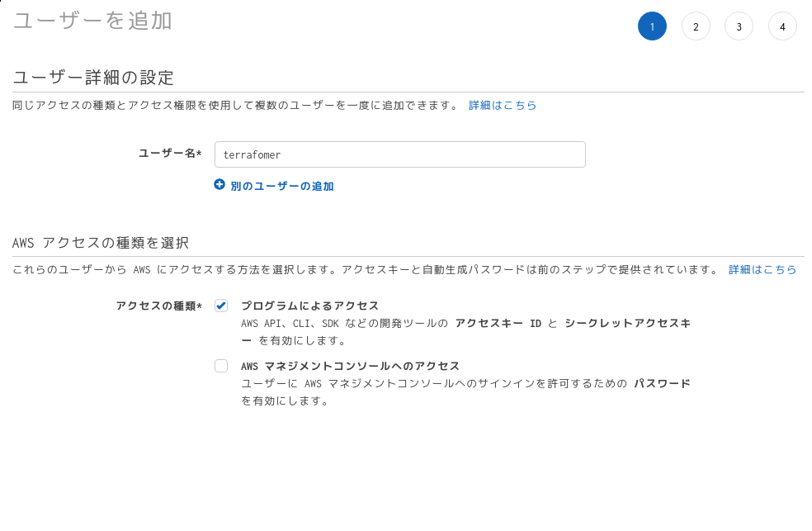Select wizard step 4 circle
Image resolution: width=812 pixels, height=531 pixels.
point(782,26)
